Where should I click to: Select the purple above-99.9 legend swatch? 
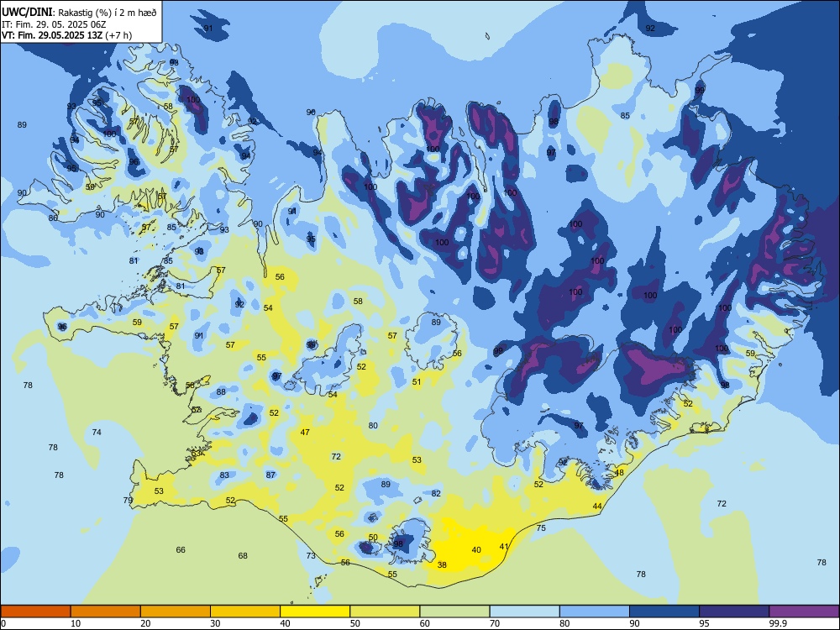coord(804,612)
